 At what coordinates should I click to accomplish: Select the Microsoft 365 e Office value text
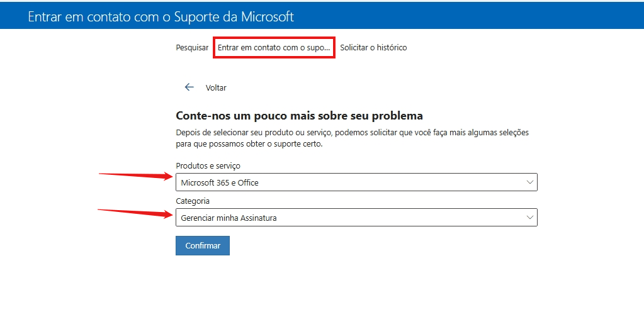tap(220, 182)
